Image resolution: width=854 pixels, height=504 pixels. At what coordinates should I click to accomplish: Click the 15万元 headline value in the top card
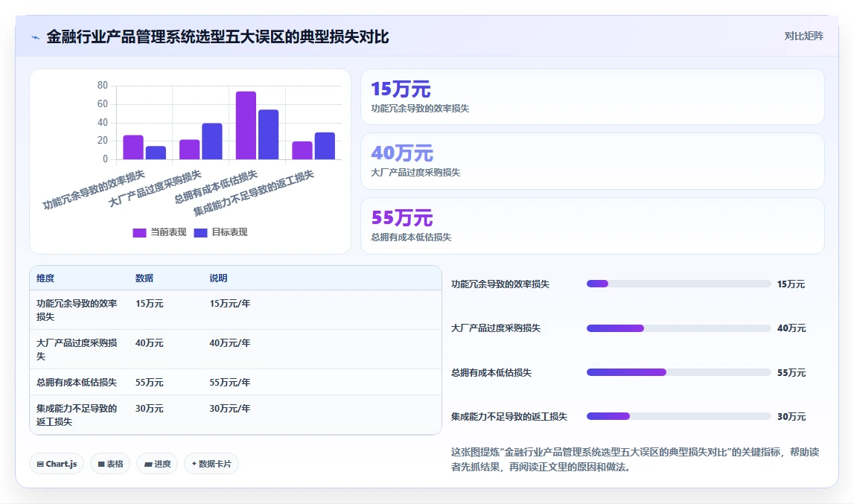(401, 89)
